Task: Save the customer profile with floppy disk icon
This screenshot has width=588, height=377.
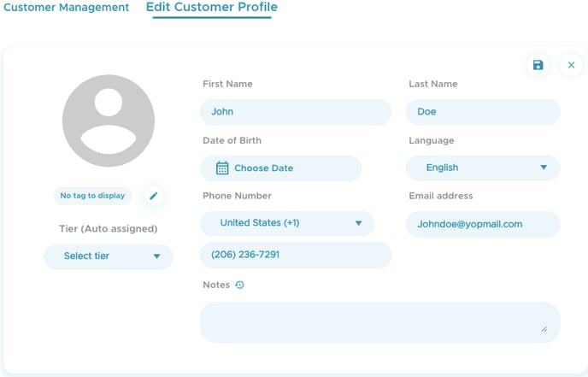Action: [x=538, y=65]
